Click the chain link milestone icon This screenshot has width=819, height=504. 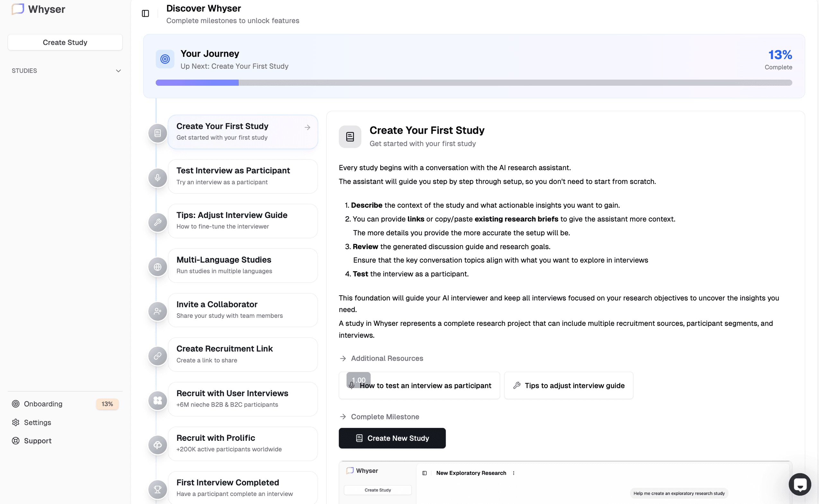tap(157, 356)
